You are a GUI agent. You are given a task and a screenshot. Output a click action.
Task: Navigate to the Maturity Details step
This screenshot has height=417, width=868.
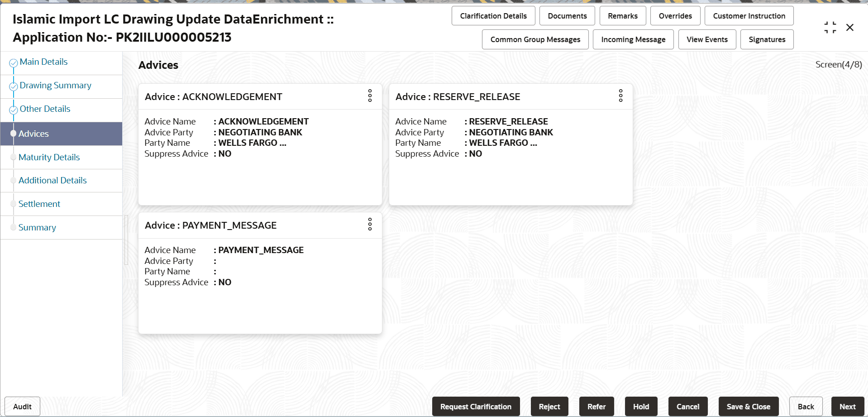49,157
